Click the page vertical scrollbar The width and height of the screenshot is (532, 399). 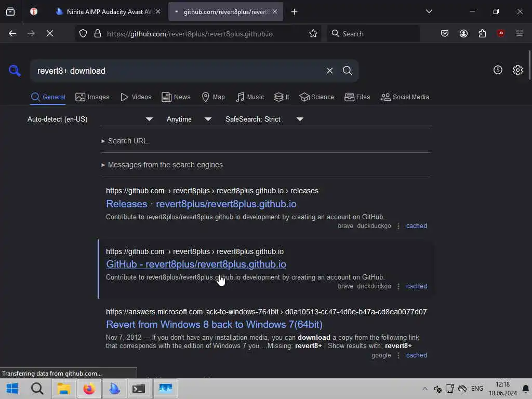[x=529, y=65]
